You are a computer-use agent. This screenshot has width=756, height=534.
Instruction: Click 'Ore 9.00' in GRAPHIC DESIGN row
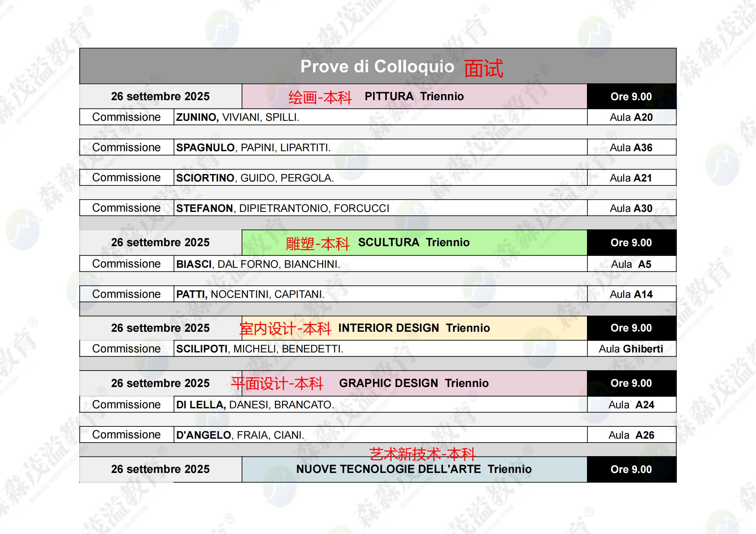coord(632,383)
